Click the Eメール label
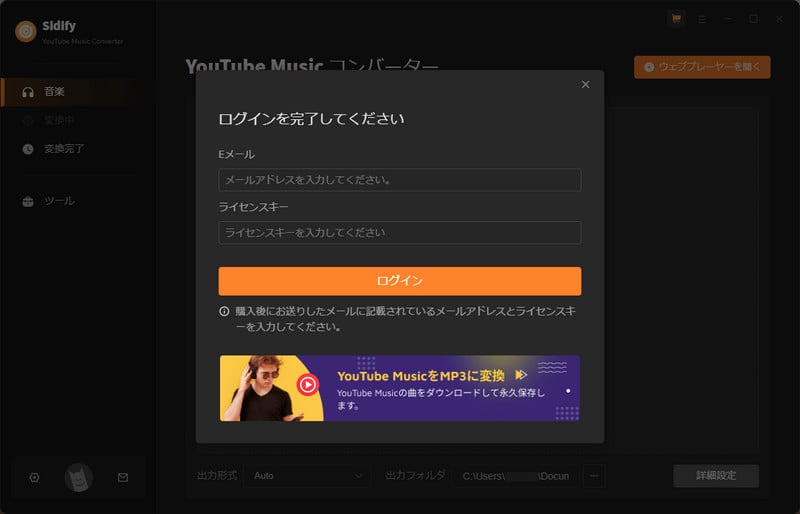The height and width of the screenshot is (514, 800). pos(236,154)
